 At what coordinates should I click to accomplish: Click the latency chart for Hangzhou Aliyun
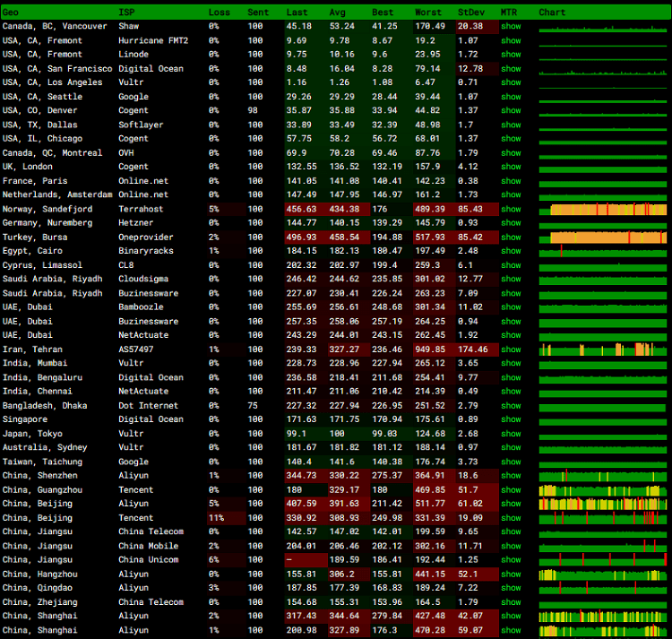(603, 574)
